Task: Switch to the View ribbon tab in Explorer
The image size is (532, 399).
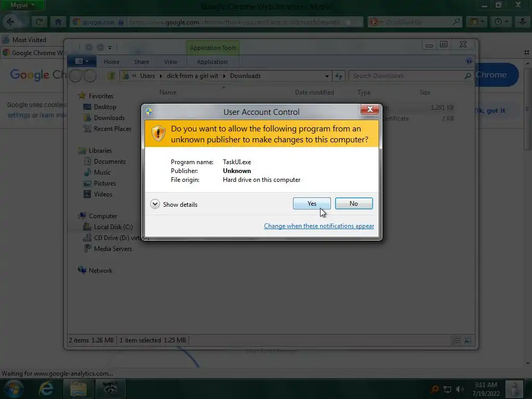Action: point(170,62)
